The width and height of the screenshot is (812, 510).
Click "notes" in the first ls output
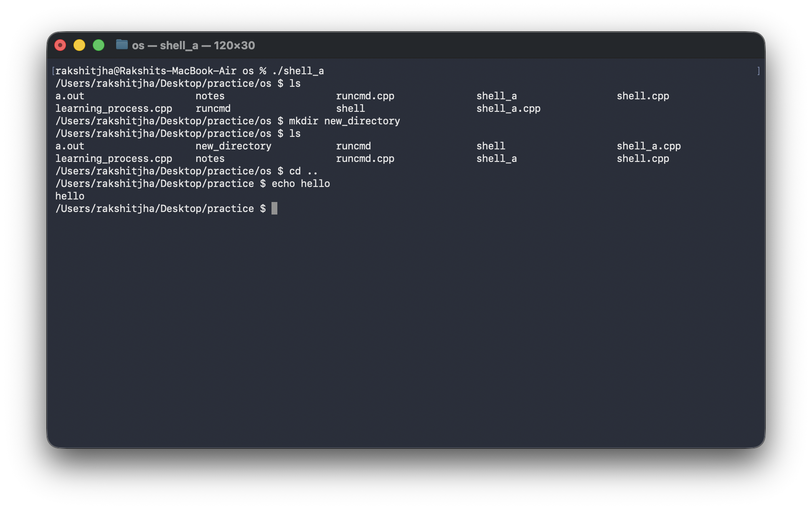coord(210,96)
